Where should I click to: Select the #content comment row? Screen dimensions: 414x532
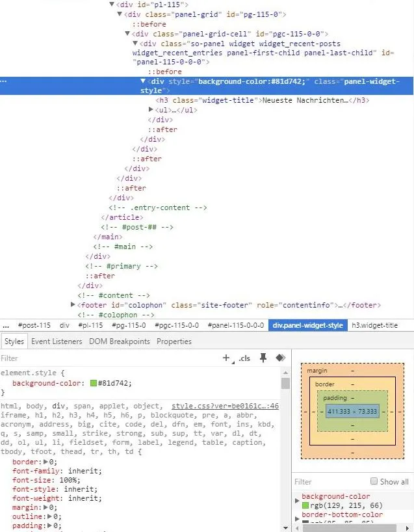point(114,295)
